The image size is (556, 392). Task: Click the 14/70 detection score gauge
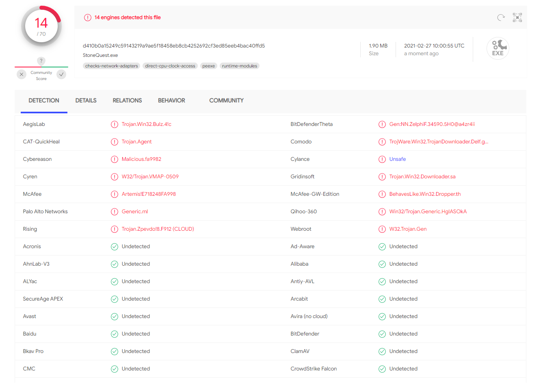pos(41,26)
